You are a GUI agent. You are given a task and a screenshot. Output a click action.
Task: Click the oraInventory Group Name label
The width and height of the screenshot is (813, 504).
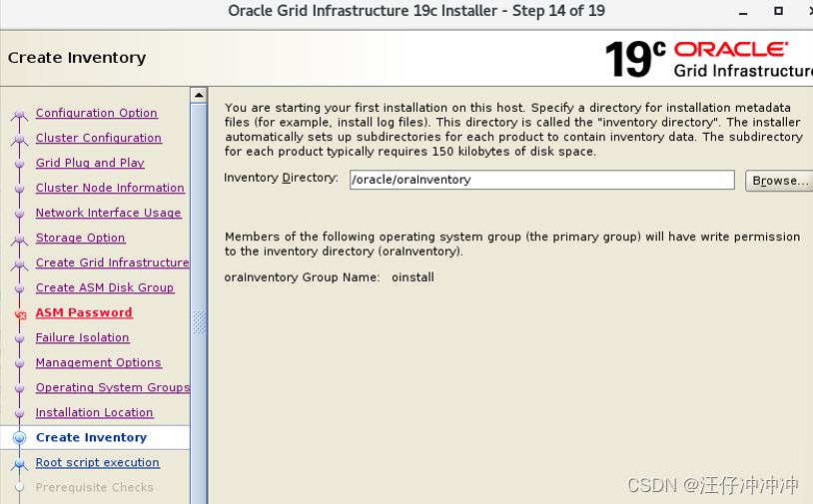point(302,277)
